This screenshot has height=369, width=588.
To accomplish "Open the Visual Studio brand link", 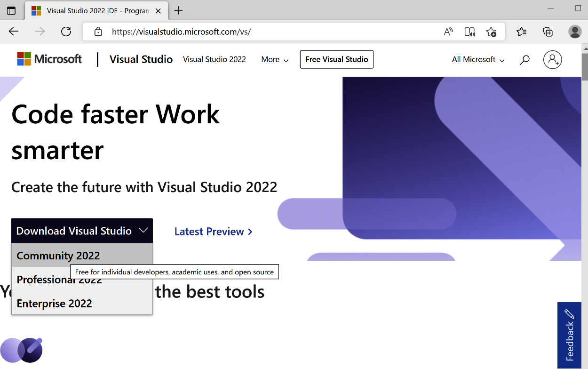I will pos(141,59).
